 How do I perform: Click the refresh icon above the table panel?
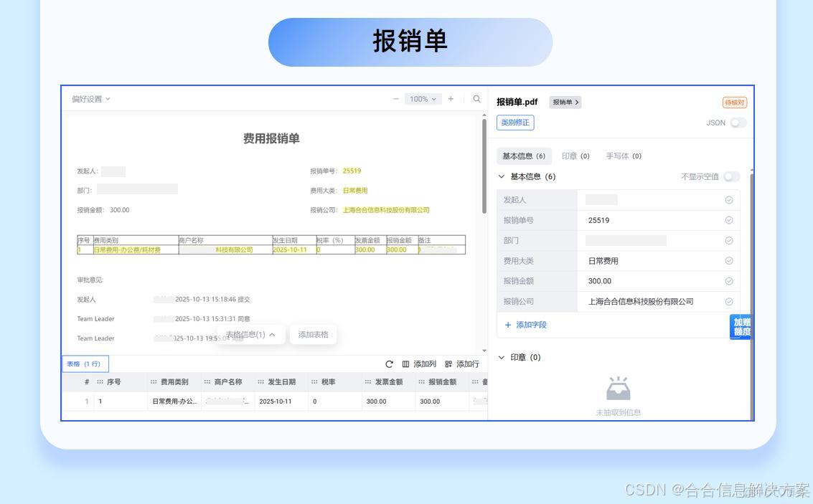[388, 364]
